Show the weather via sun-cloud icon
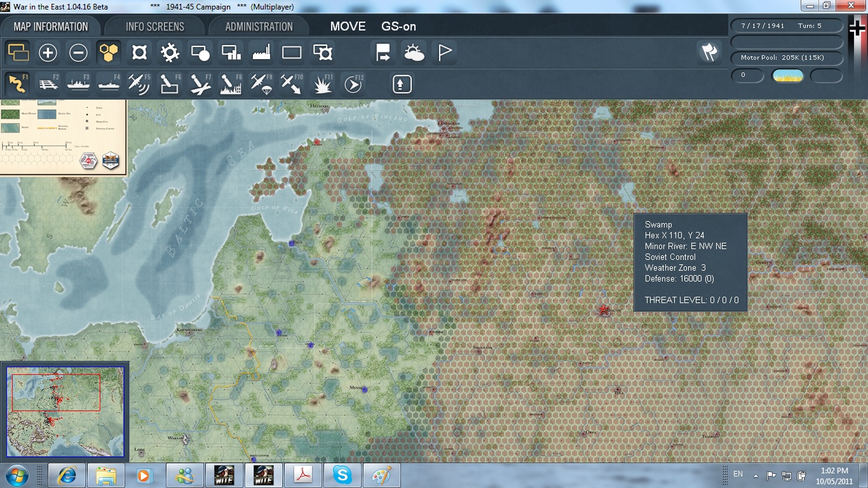The height and width of the screenshot is (488, 868). pos(414,53)
